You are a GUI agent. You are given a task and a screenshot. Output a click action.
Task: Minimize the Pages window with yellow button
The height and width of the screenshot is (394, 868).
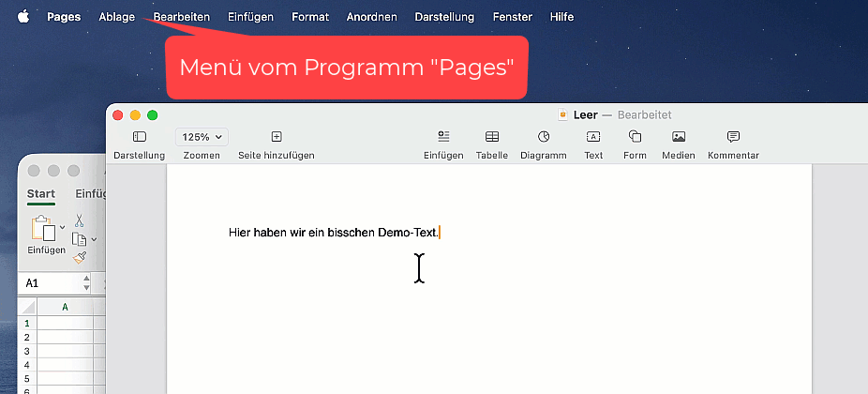tap(135, 115)
